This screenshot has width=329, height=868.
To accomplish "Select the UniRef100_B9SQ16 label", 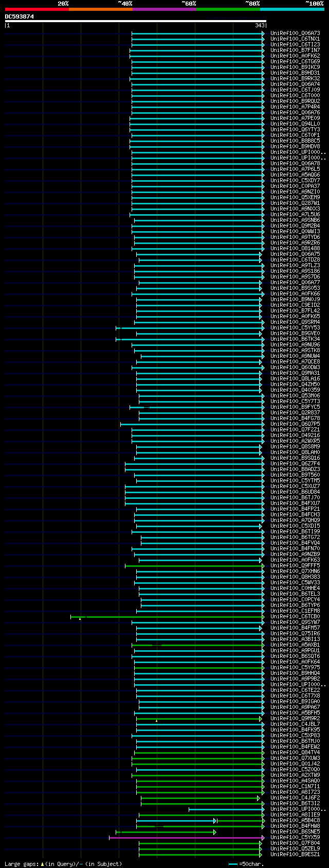I will 295,458.
